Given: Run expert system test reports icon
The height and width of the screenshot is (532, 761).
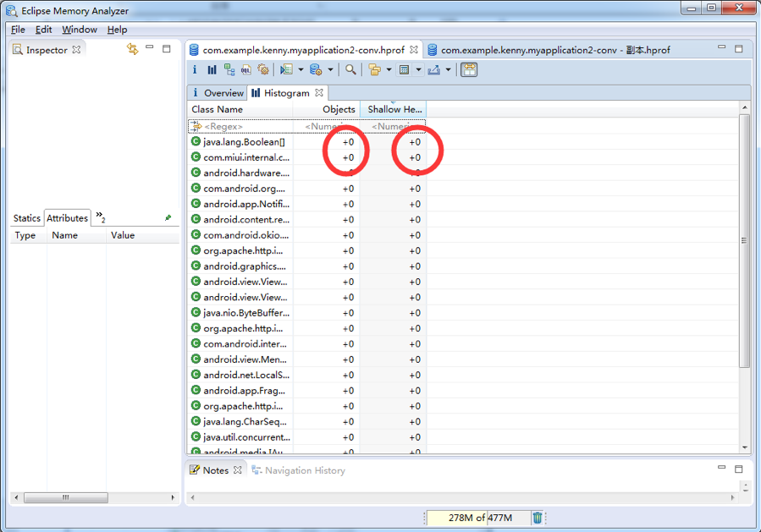Looking at the screenshot, I should pos(286,70).
